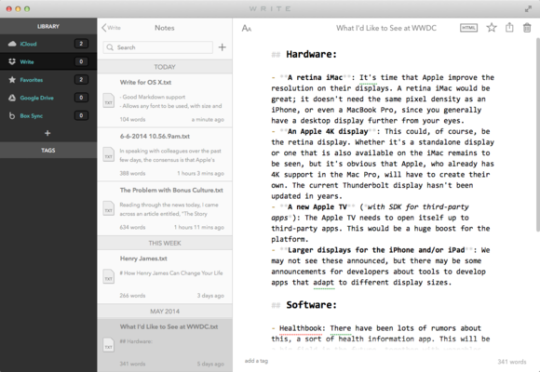Open the Box Sync library

(x=48, y=116)
